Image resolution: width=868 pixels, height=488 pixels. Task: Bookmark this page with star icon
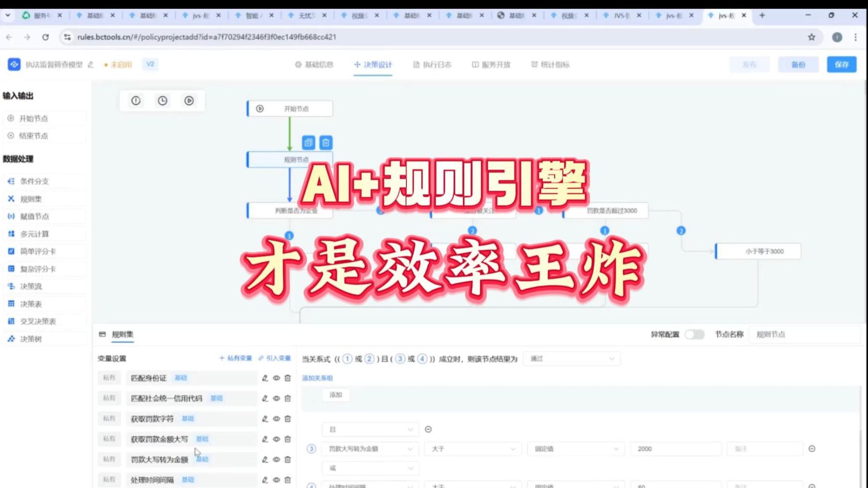pyautogui.click(x=811, y=37)
